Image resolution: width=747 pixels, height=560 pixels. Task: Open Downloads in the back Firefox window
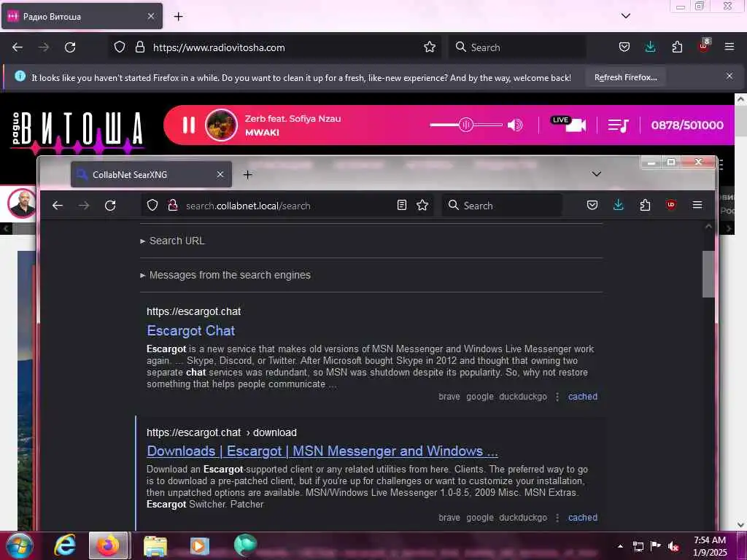pos(650,47)
